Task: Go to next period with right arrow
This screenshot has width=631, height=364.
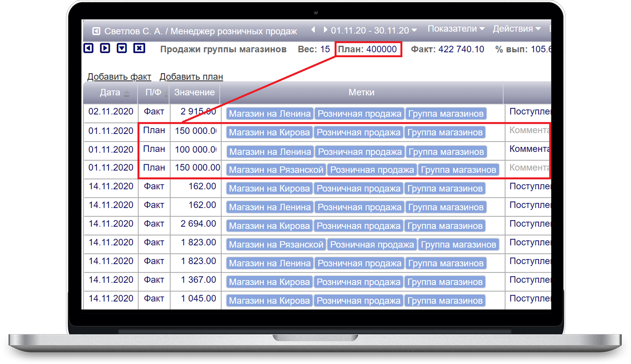Action: [325, 30]
